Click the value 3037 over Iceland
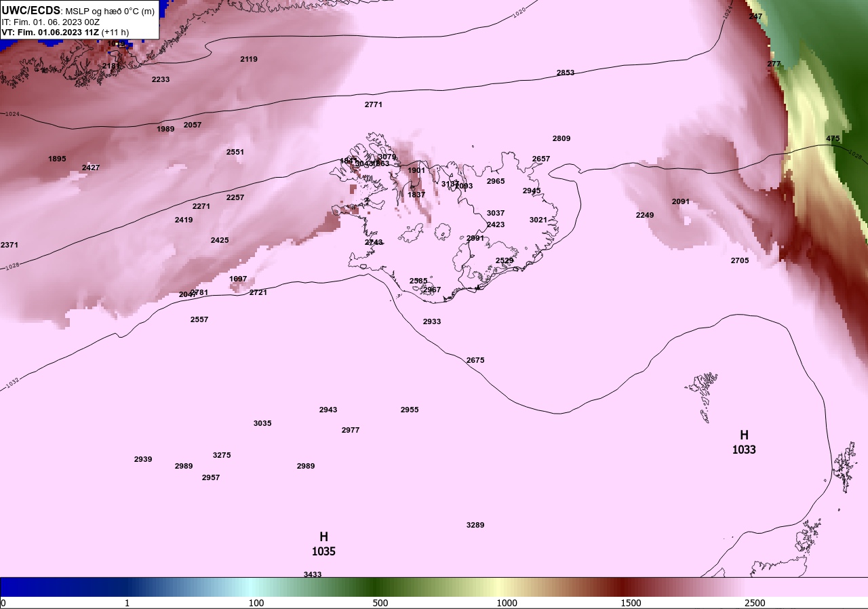 pos(496,213)
